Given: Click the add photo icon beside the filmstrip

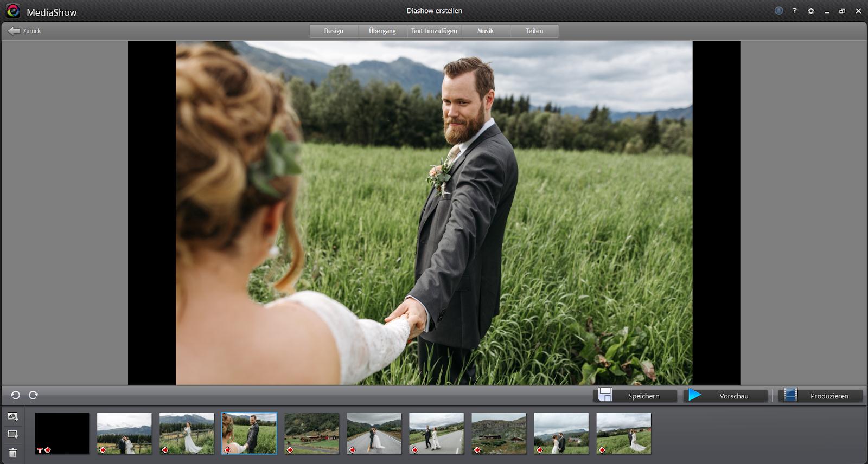Looking at the screenshot, I should (x=13, y=416).
